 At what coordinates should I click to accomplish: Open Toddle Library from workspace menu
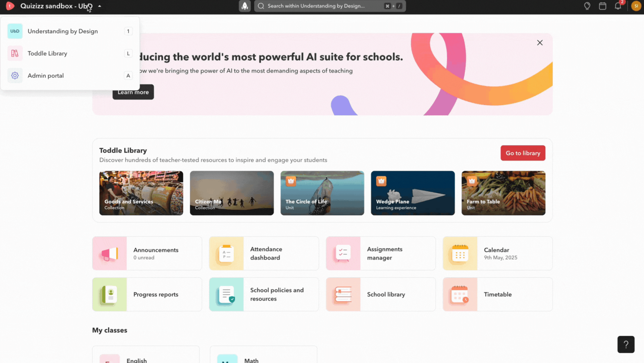click(70, 53)
